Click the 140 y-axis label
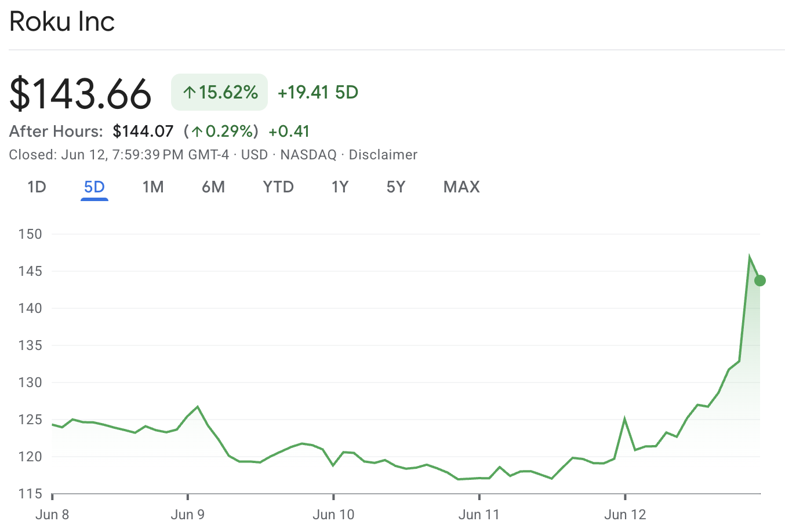Screen dimensions: 785x532 [30, 308]
